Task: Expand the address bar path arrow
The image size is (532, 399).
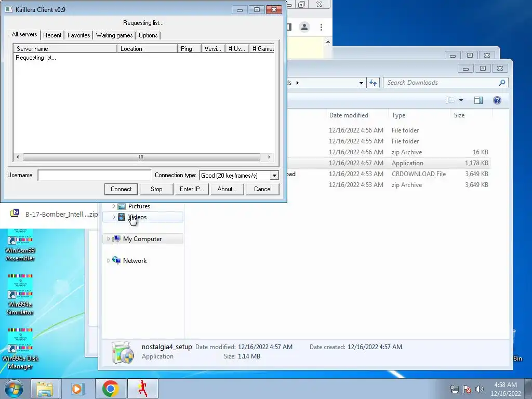Action: click(298, 83)
